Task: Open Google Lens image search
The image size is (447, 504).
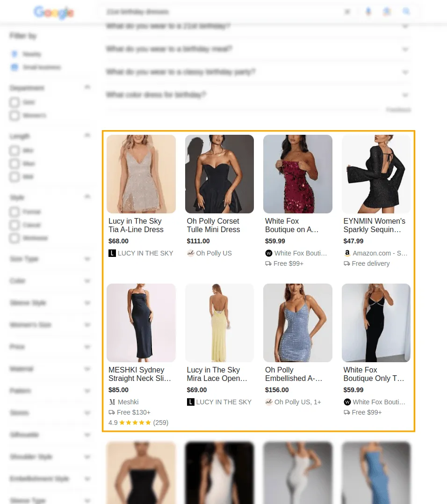Action: click(x=387, y=12)
